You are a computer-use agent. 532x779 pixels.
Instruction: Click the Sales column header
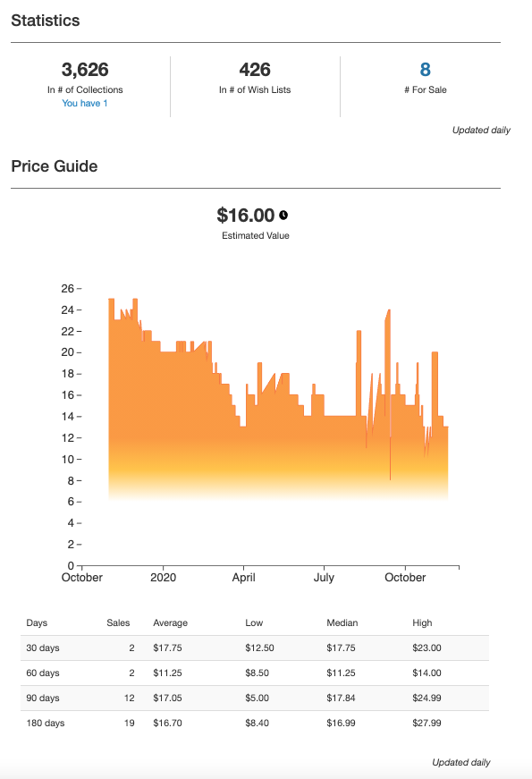click(x=118, y=623)
